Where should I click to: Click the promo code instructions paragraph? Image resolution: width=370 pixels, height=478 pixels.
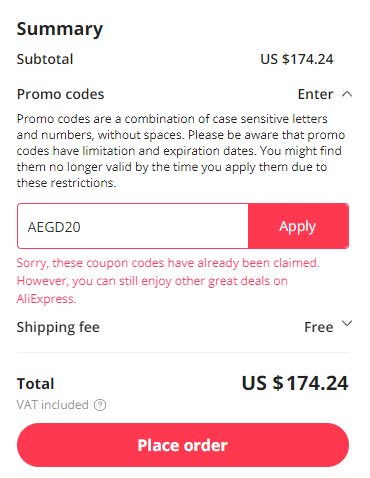[181, 151]
